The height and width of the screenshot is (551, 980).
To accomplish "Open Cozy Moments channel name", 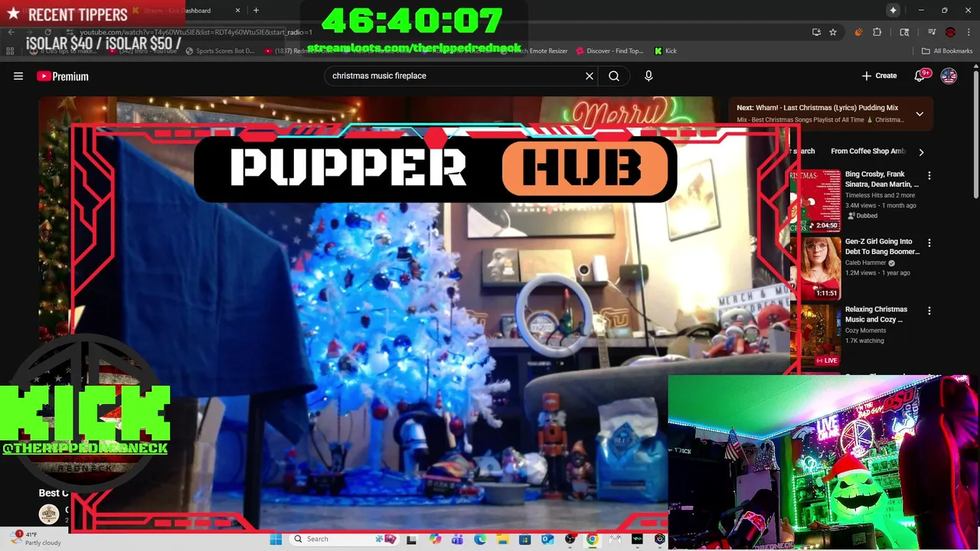I will tap(864, 331).
